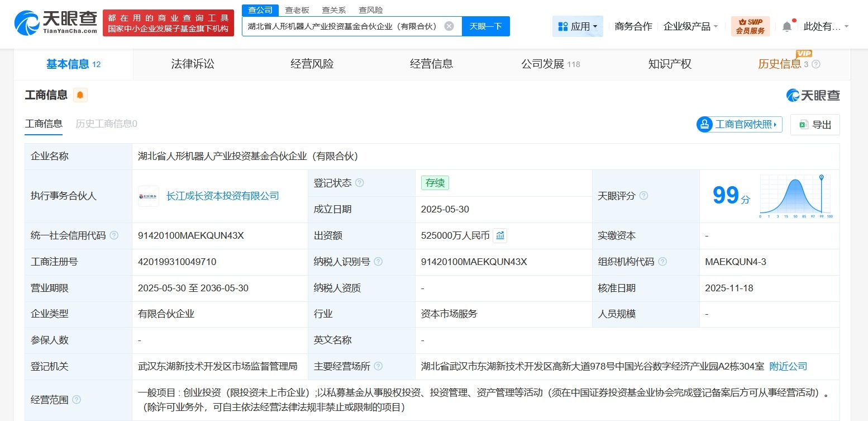This screenshot has height=421, width=868.
Task: Select the 查老板 search tab
Action: click(298, 10)
